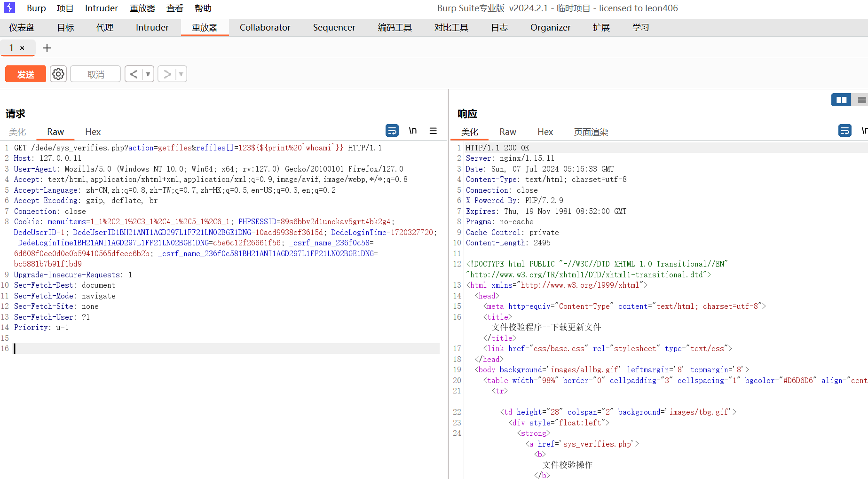The image size is (868, 479).
Task: Select the request Raw view
Action: tap(55, 132)
